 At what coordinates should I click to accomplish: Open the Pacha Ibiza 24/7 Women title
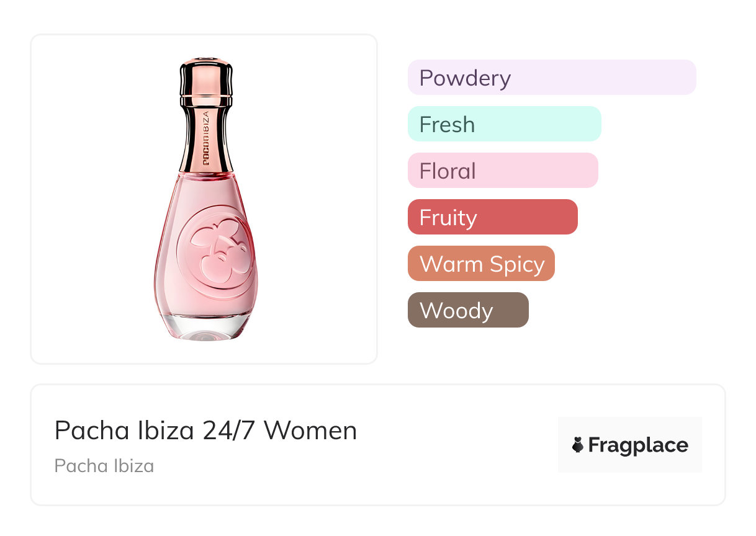tap(205, 431)
